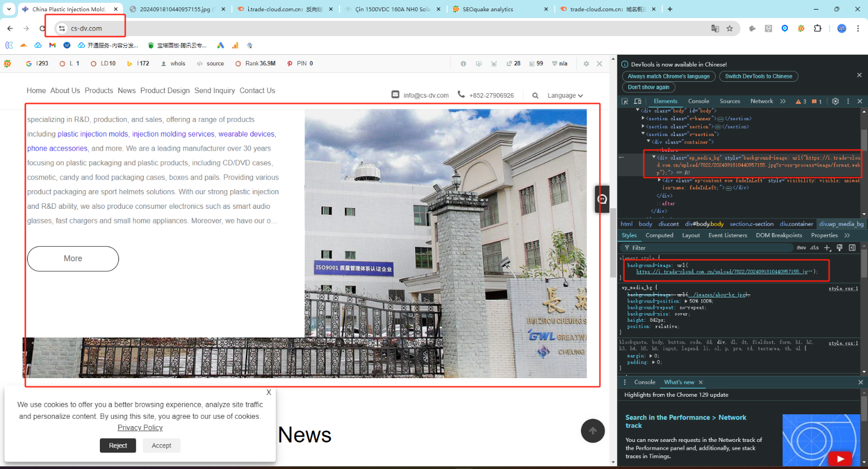Click the More button in About section
This screenshot has width=868, height=469.
73,258
